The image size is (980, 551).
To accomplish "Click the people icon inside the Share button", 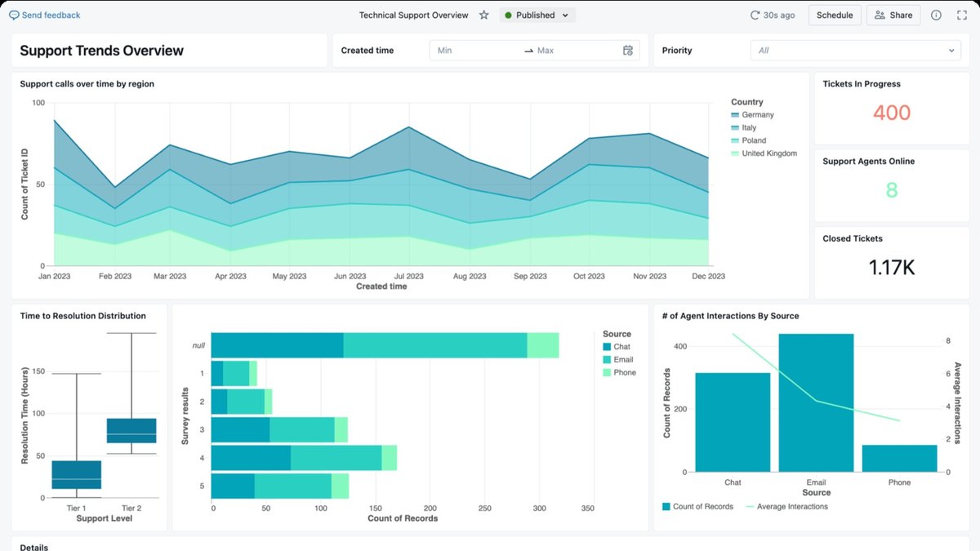I will click(880, 15).
